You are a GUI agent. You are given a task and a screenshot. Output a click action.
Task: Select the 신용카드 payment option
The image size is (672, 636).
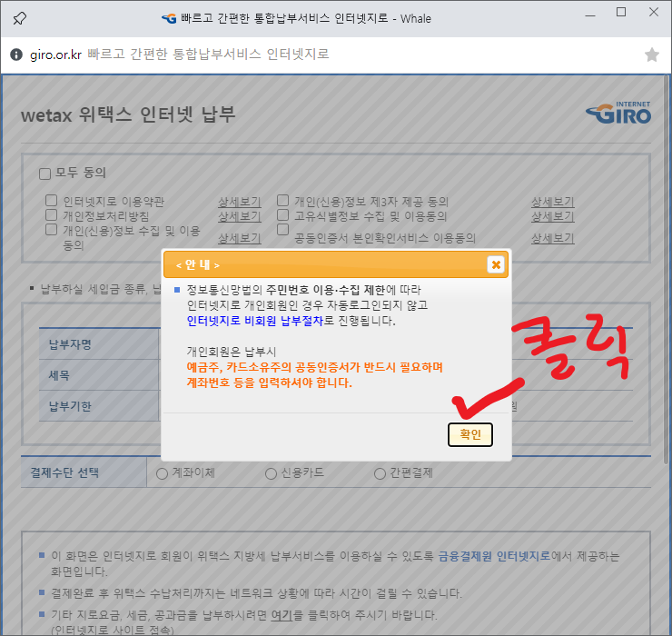271,473
